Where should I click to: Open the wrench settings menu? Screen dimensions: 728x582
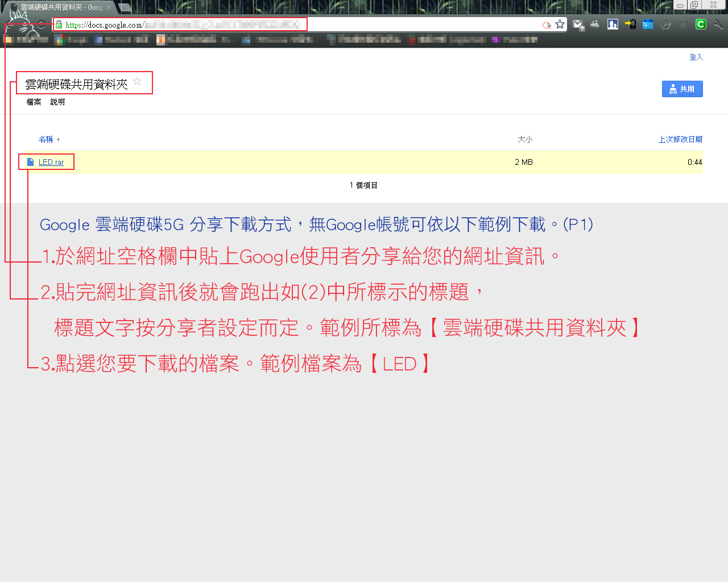718,24
